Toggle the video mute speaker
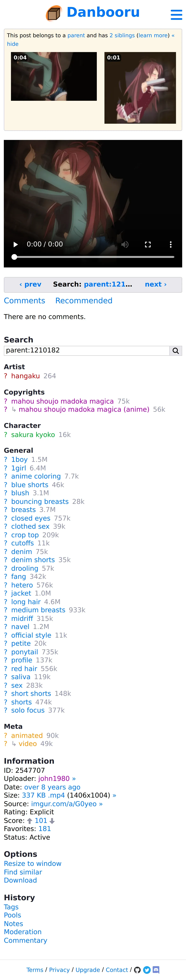The image size is (186, 980). click(125, 244)
